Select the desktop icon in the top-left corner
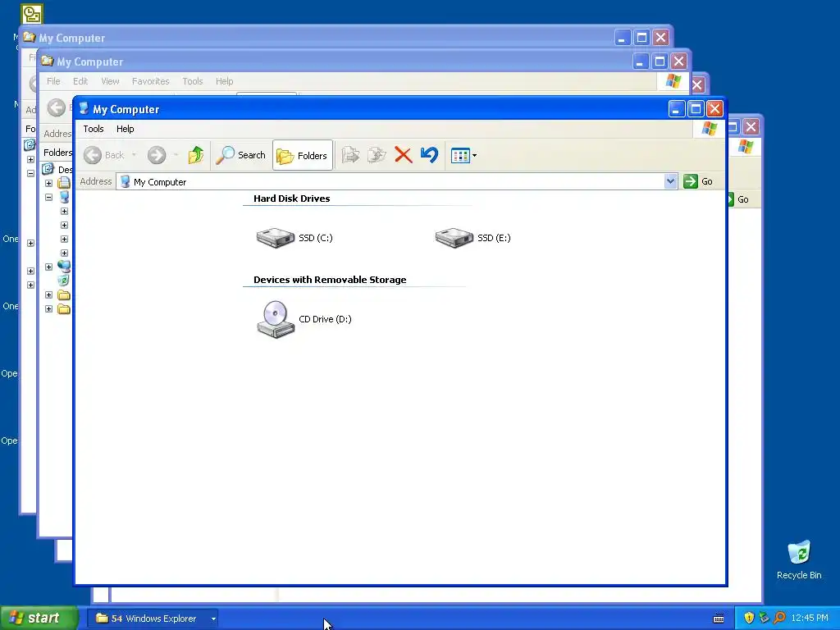 pos(32,14)
